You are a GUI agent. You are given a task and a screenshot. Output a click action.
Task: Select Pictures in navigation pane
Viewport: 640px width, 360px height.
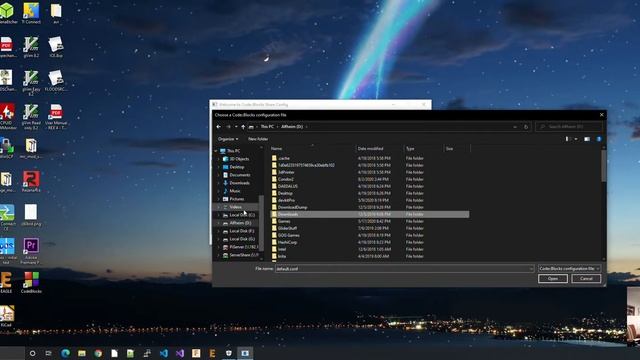236,199
